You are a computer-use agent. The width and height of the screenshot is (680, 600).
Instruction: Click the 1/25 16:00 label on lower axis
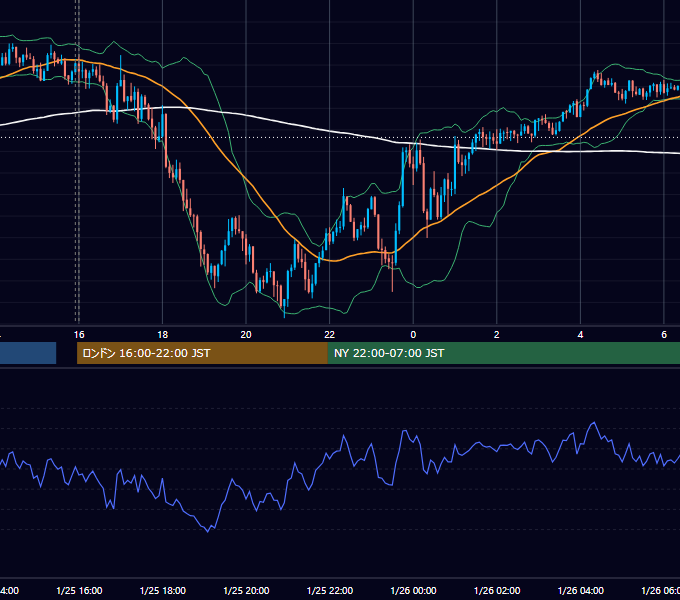coord(79,590)
